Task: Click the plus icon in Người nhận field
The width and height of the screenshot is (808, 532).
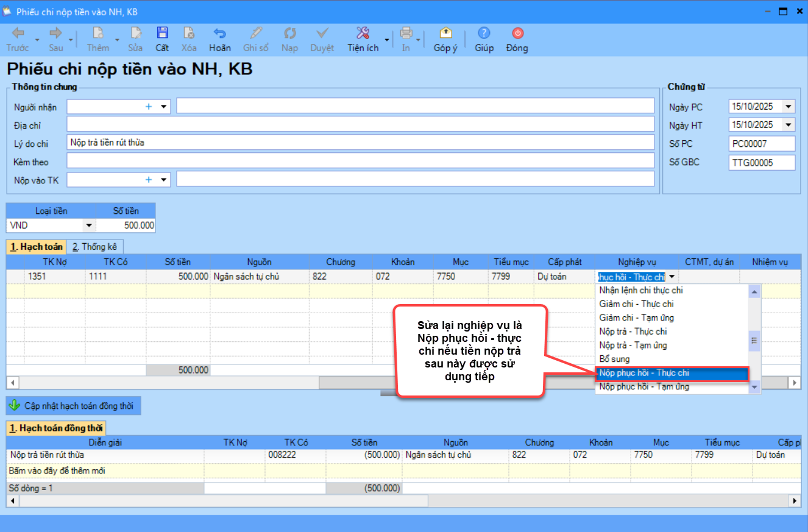Action: [148, 107]
